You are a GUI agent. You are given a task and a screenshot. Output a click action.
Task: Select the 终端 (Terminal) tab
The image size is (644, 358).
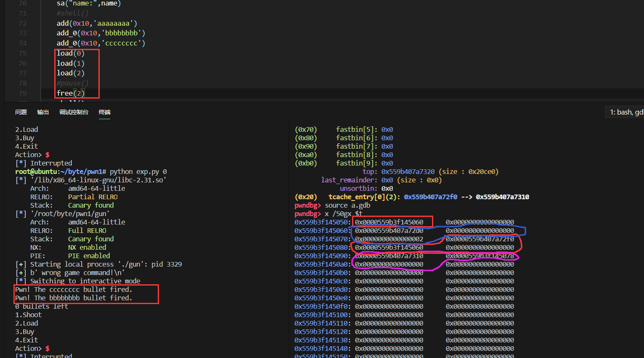105,112
